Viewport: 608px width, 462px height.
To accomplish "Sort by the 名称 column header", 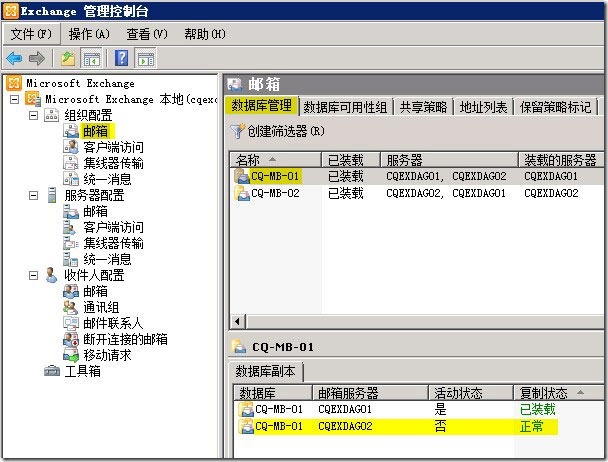I will point(276,159).
